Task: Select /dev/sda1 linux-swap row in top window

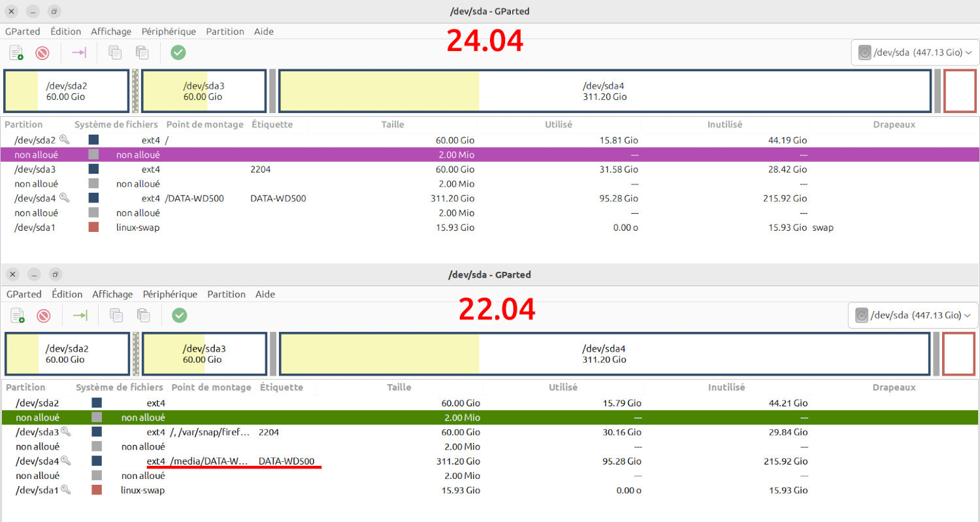Action: coord(490,227)
